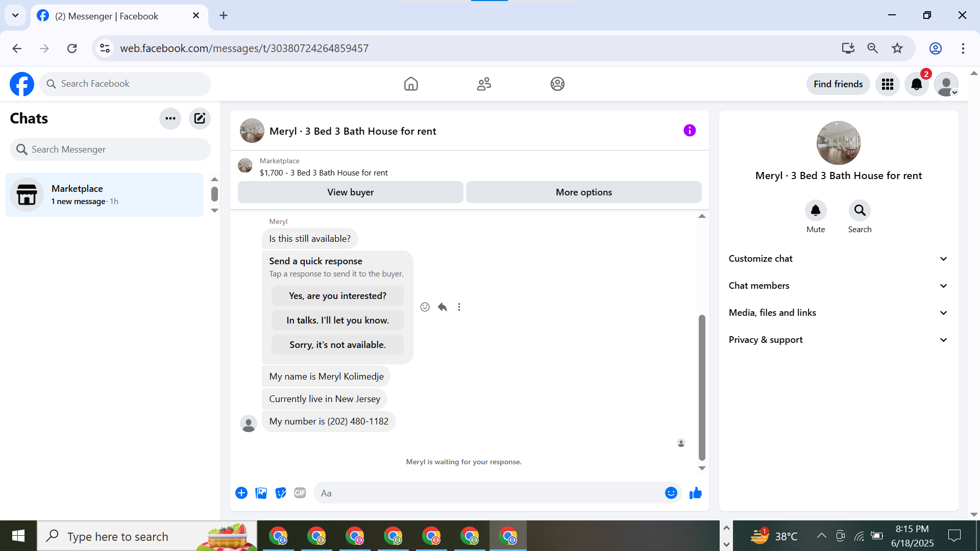The width and height of the screenshot is (980, 551).
Task: Click 'My number is (202) 480-1182' message
Action: (329, 421)
